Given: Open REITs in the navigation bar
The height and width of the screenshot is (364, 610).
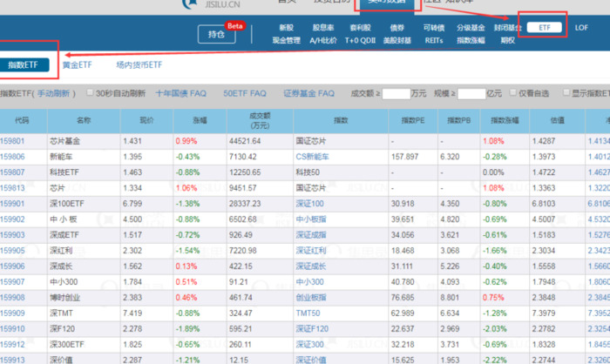Looking at the screenshot, I should (x=434, y=40).
